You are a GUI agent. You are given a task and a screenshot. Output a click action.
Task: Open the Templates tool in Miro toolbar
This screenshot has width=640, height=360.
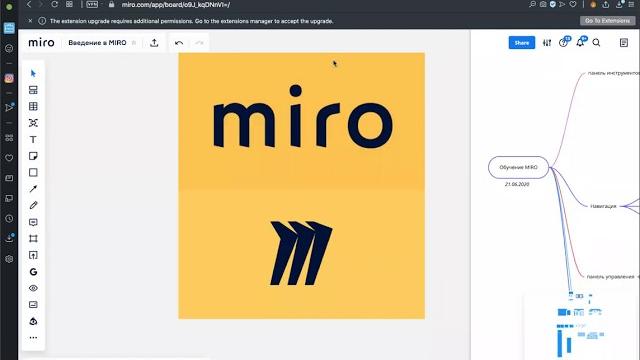tap(33, 90)
